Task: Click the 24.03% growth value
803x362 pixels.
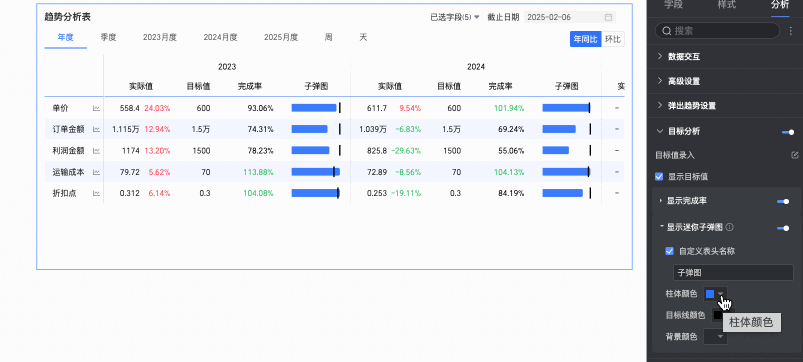Action: coord(157,109)
